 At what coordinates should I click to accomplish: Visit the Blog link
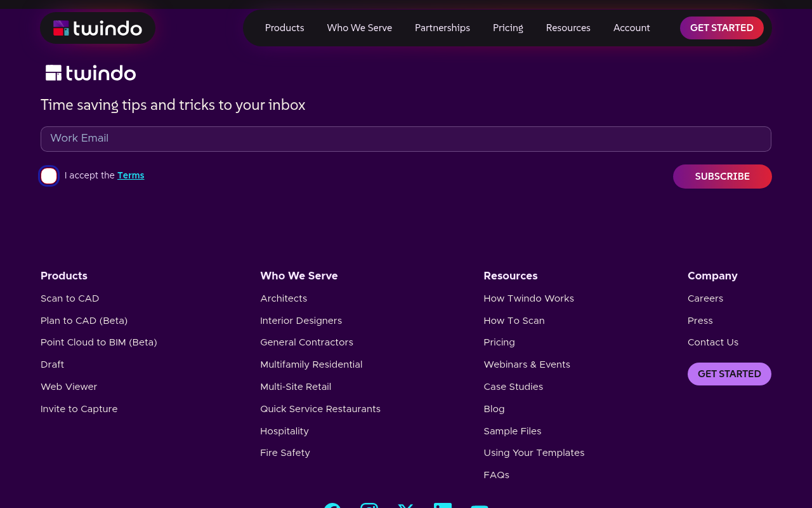[x=494, y=409]
